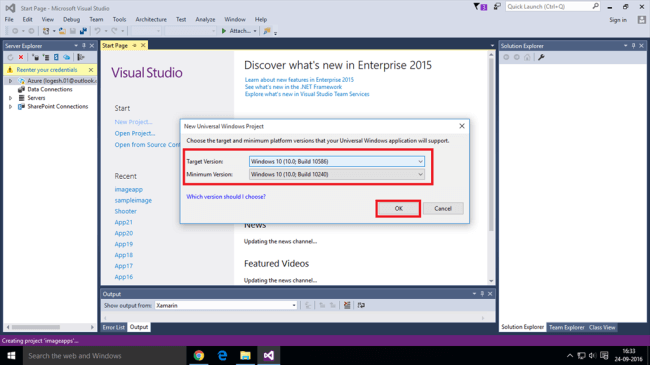Screen dimensions: 650x365
Task: Open the Architecture menu
Action: pos(151,19)
